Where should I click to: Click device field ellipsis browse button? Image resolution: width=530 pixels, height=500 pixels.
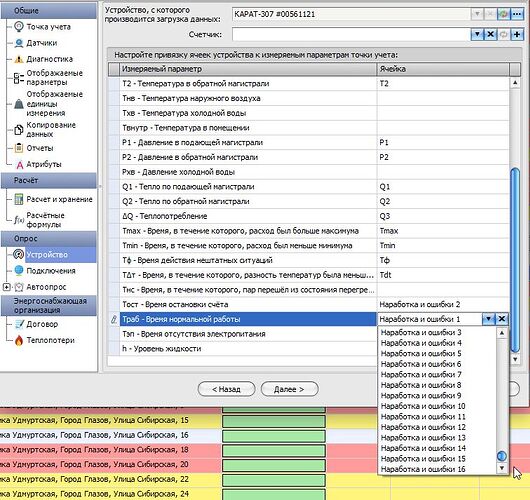click(517, 14)
